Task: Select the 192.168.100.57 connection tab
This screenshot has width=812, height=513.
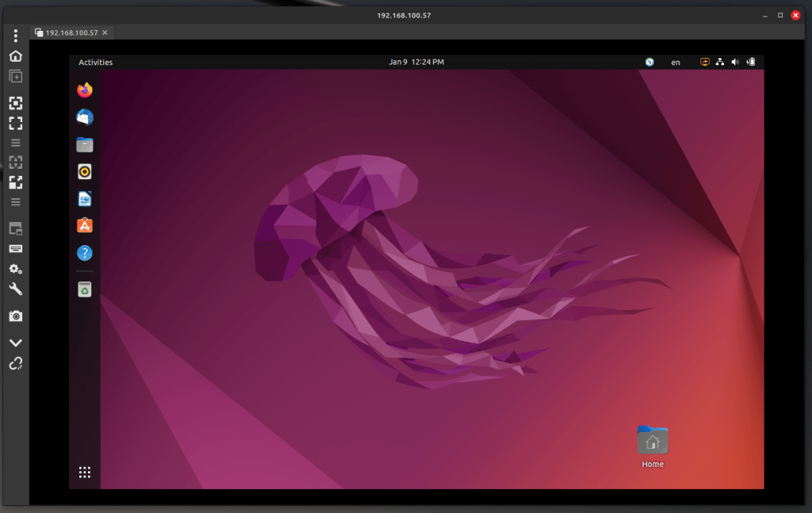Action: (71, 33)
